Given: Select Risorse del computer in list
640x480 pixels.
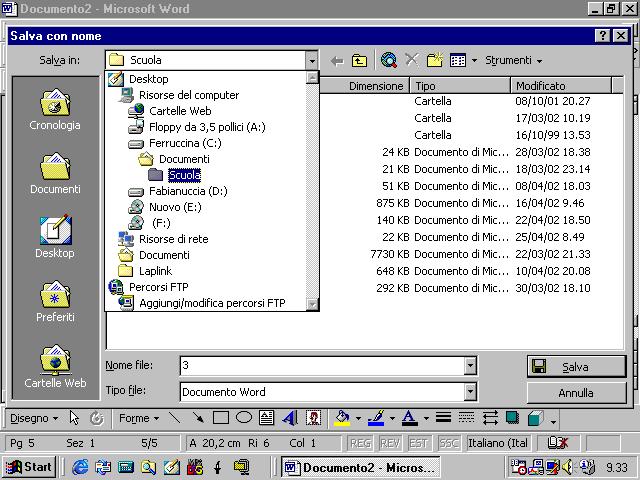Looking at the screenshot, I should pyautogui.click(x=189, y=95).
